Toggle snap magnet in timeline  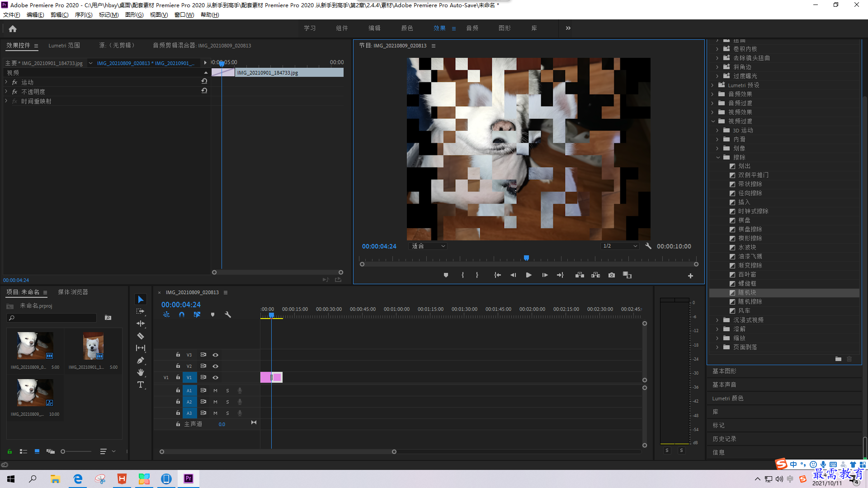point(182,314)
